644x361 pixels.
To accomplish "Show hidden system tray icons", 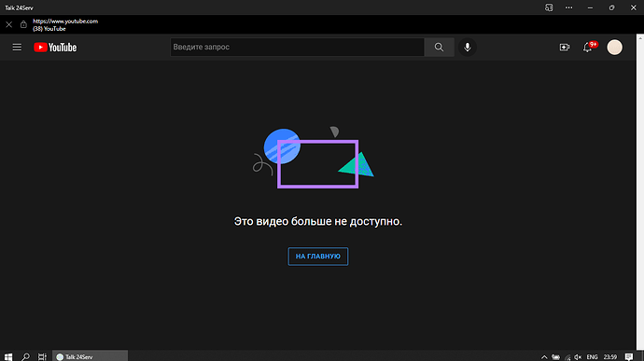I will (544, 357).
